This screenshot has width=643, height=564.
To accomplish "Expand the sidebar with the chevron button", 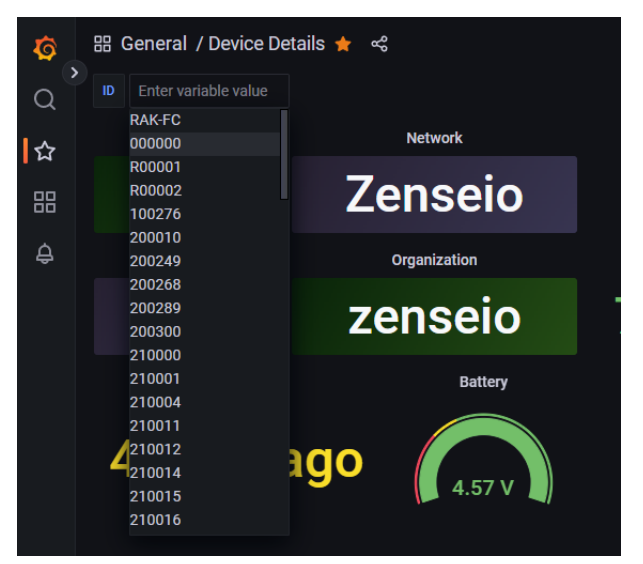I will 74,72.
